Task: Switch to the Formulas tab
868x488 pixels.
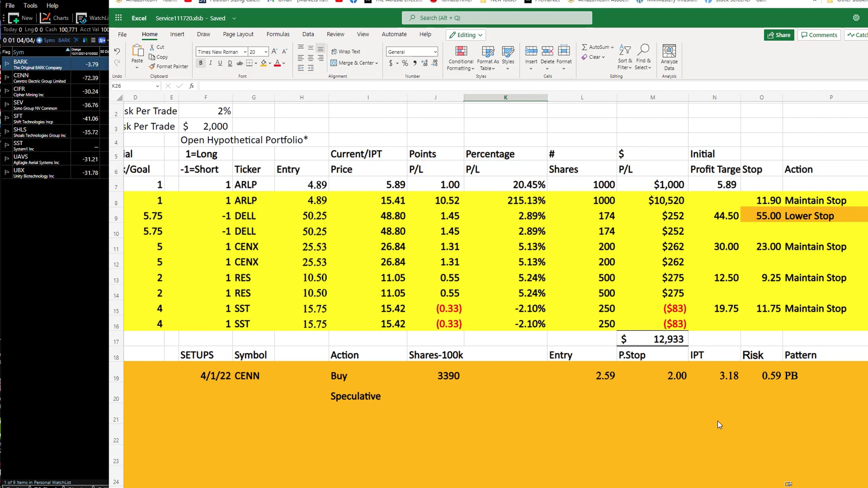Action: pos(278,34)
